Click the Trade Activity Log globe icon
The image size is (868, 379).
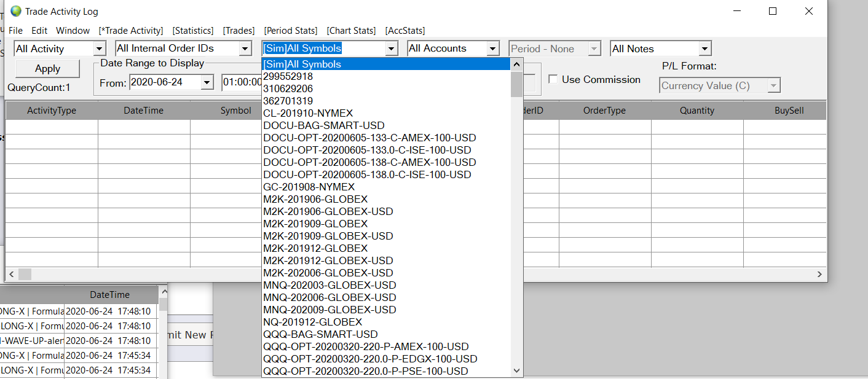pos(15,11)
